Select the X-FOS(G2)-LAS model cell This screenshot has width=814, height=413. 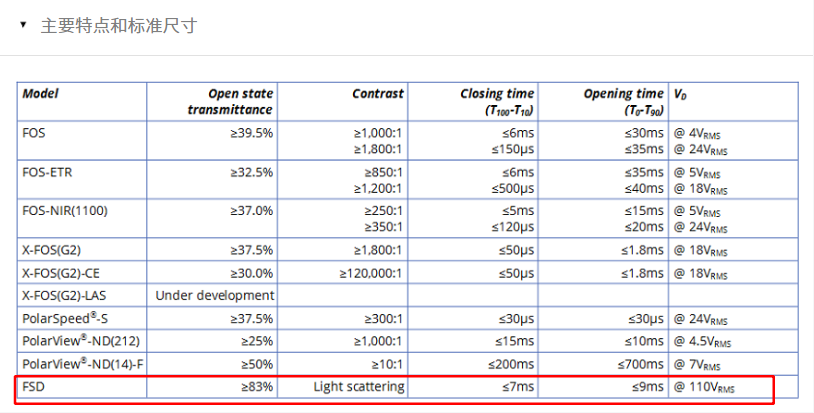64,296
